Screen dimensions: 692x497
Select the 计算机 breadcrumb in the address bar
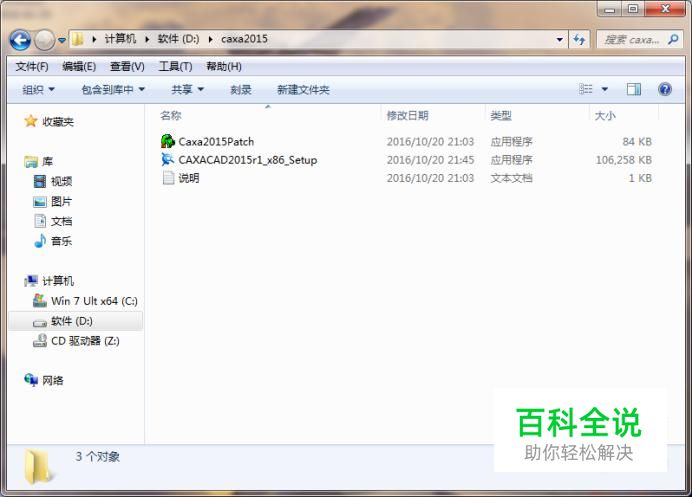click(120, 39)
